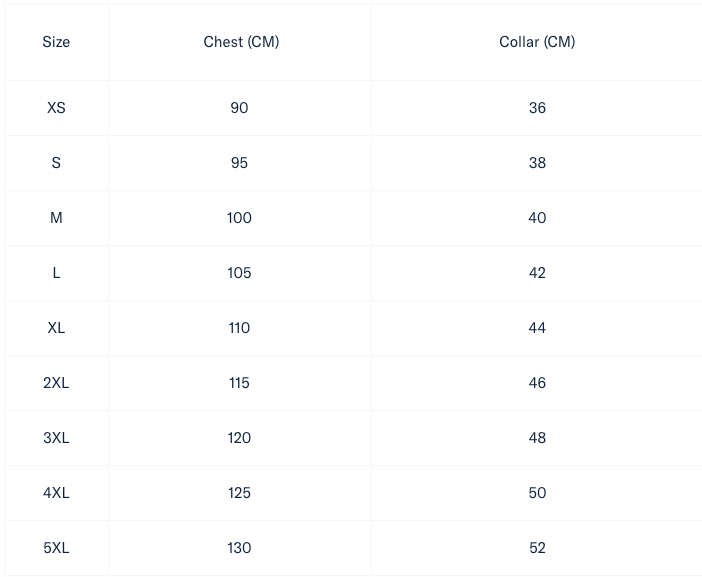702x577 pixels.
Task: Click collar value 38 for size S
Action: click(537, 163)
